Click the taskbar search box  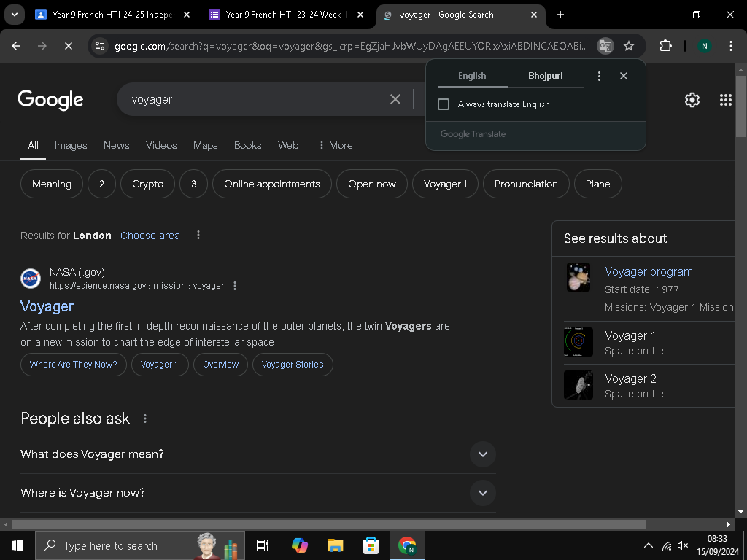140,545
